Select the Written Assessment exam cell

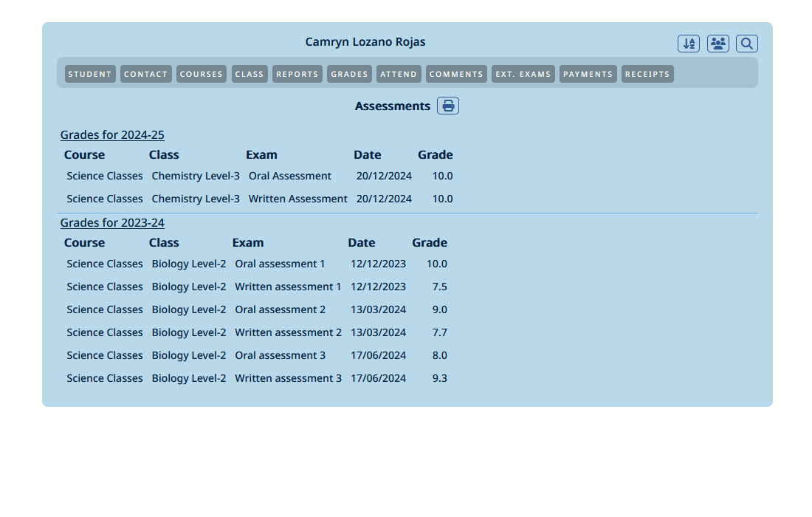click(x=297, y=199)
